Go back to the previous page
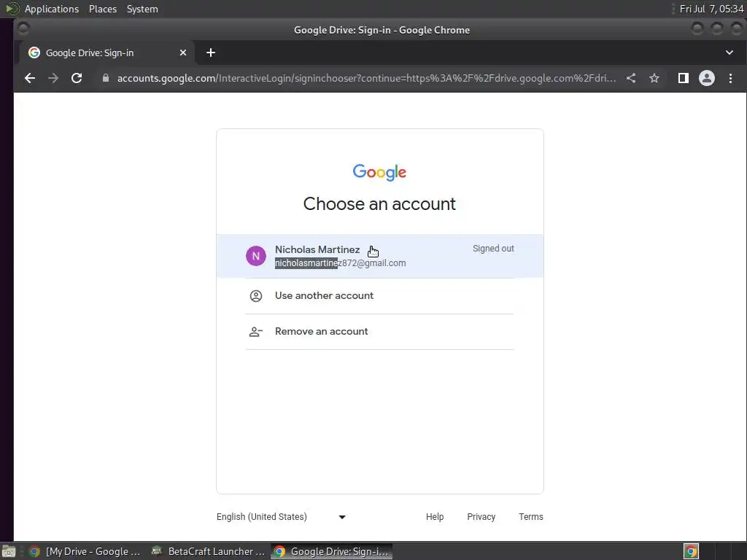This screenshot has height=560, width=747. pos(29,78)
